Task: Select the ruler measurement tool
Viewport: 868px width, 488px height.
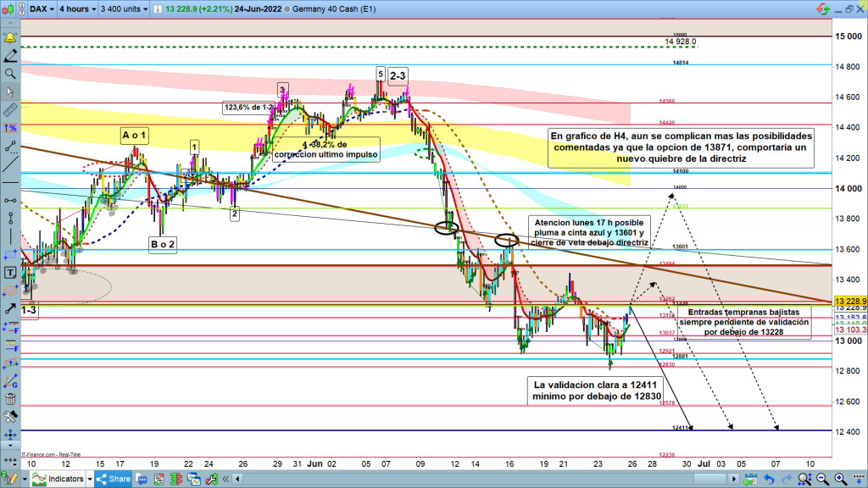Action: coord(10,110)
